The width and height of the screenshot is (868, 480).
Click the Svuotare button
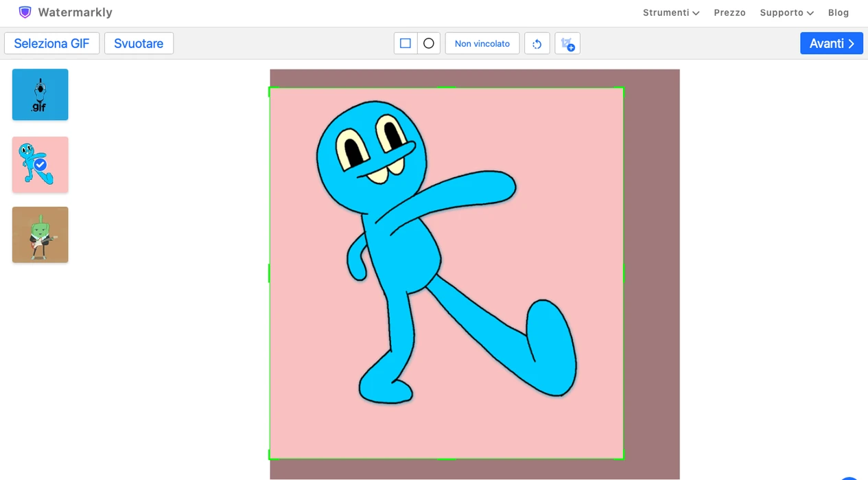point(139,43)
